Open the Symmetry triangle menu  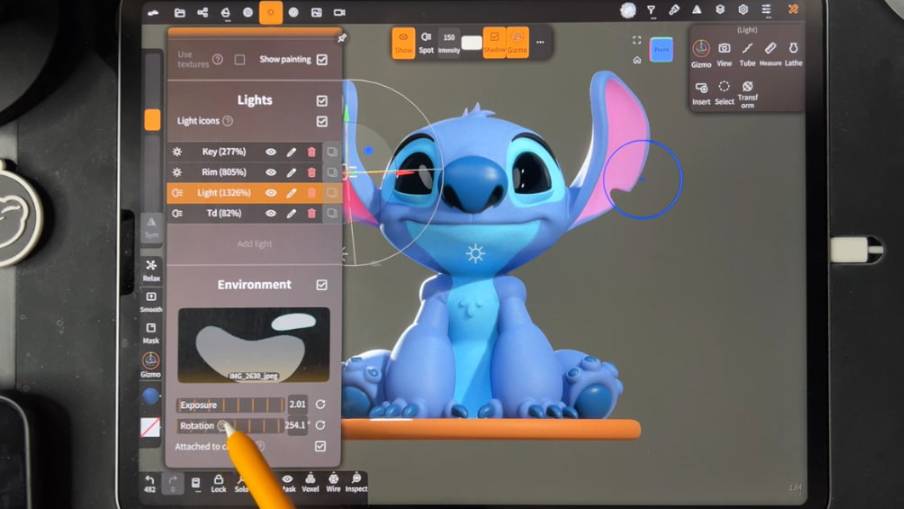pyautogui.click(x=697, y=10)
